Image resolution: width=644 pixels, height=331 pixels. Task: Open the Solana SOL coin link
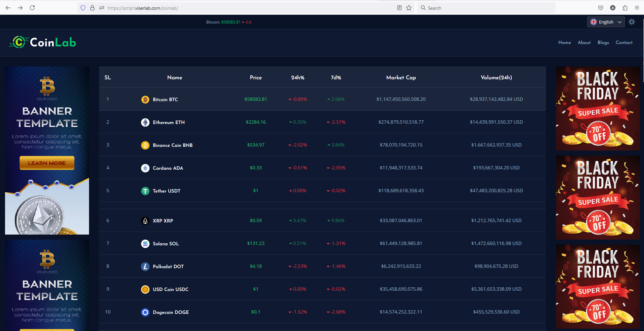(x=166, y=244)
